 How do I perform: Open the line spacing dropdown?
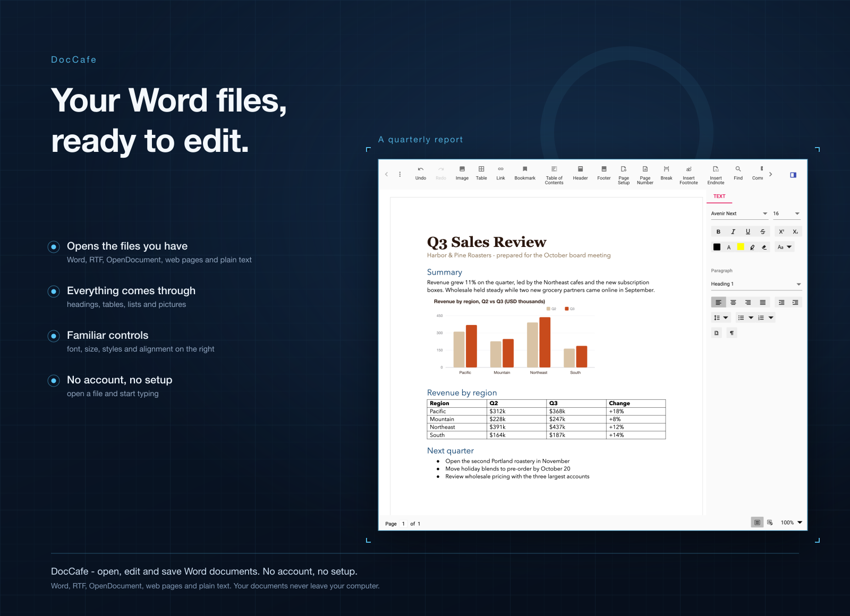click(721, 318)
